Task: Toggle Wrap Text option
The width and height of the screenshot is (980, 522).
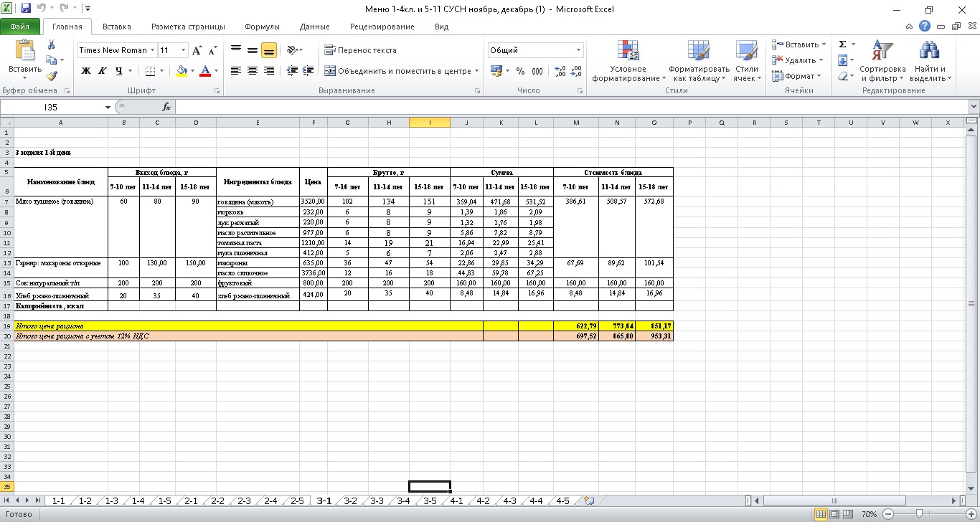Action: [360, 50]
